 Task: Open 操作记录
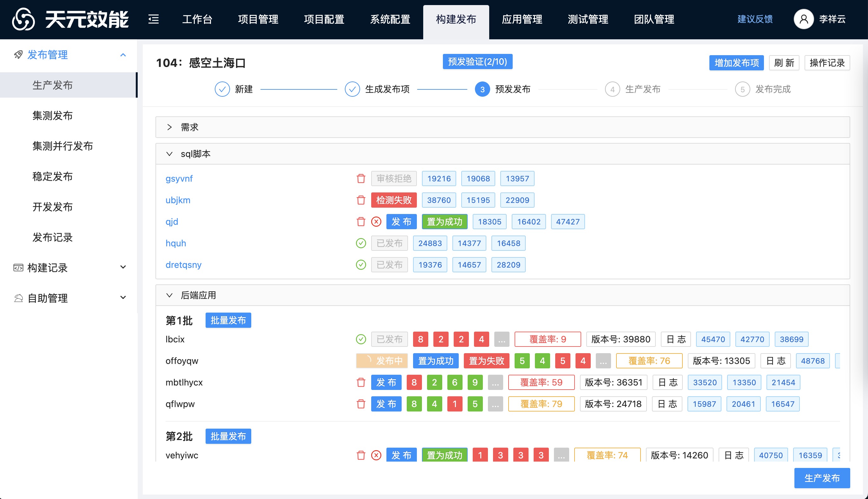coord(827,63)
